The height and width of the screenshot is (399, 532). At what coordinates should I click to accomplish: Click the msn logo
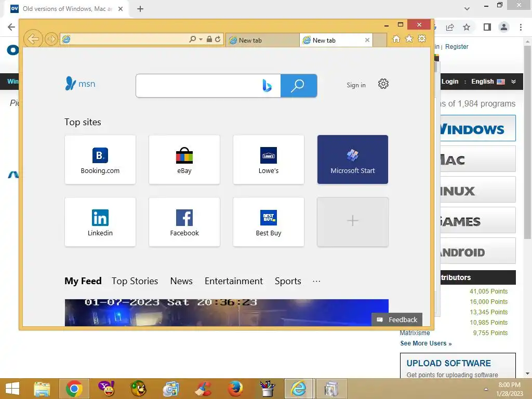81,84
